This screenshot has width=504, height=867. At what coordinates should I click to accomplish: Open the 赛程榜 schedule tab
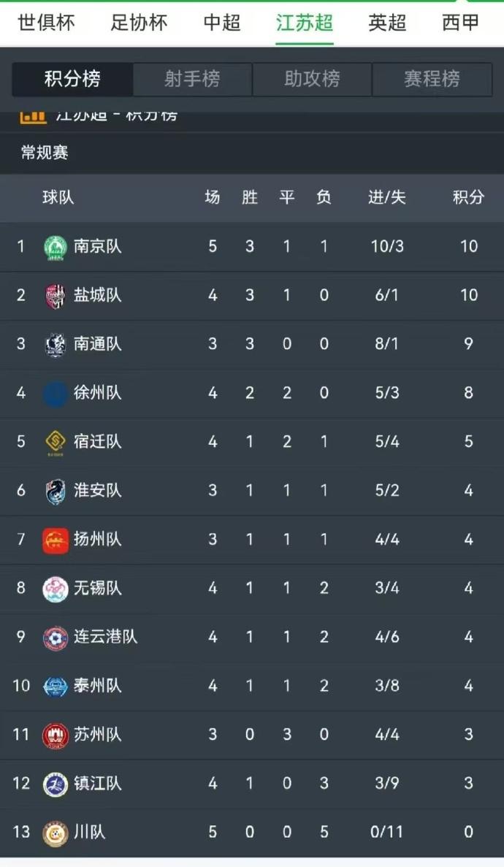click(x=432, y=79)
